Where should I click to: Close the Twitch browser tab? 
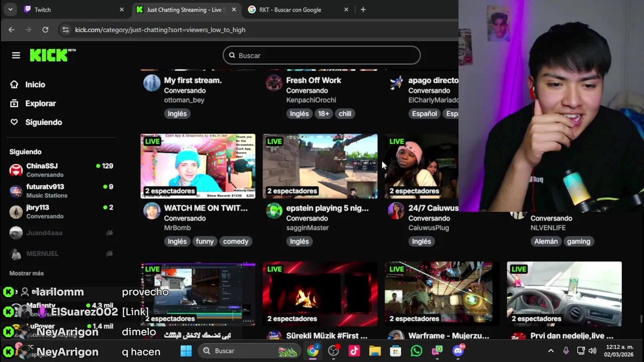point(121,10)
